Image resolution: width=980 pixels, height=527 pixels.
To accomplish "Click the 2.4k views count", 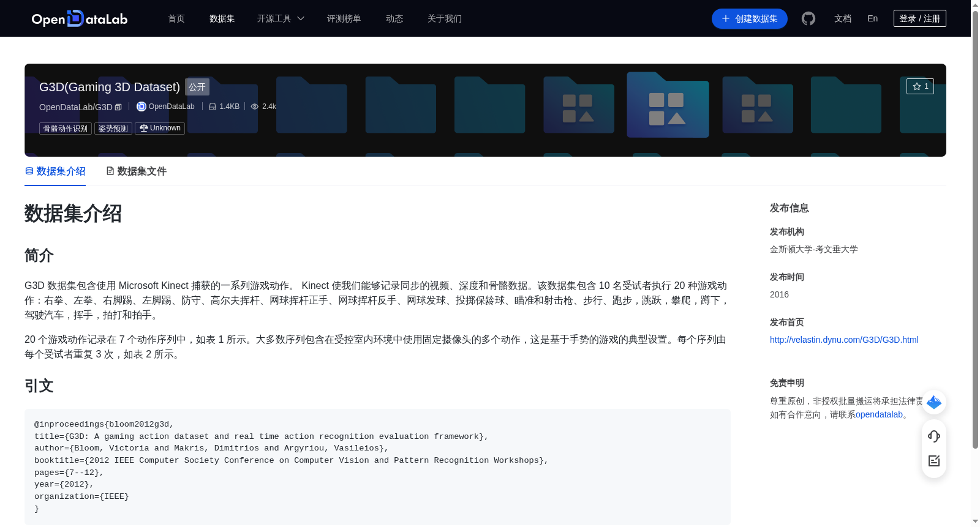I will click(269, 107).
